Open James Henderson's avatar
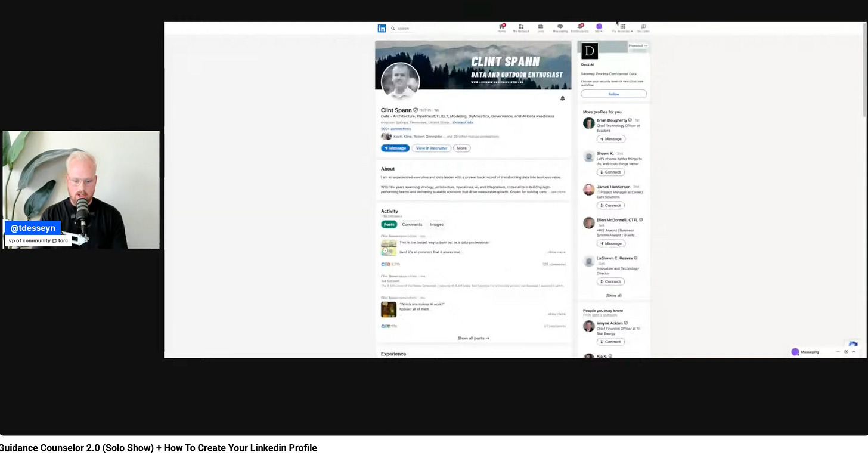The width and height of the screenshot is (868, 458). click(x=588, y=190)
